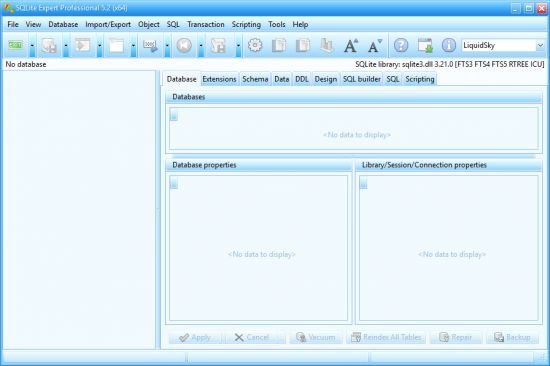Click the Backup button
The height and width of the screenshot is (366, 550).
pyautogui.click(x=512, y=337)
